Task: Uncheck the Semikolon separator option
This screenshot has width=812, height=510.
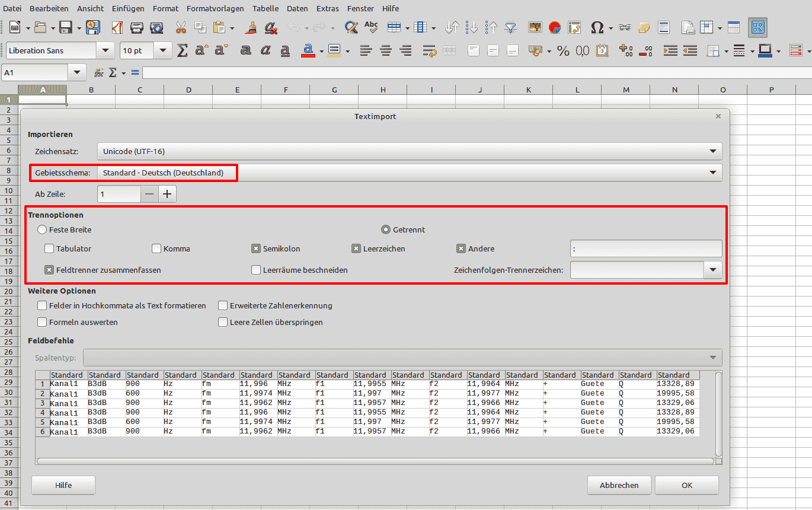Action: (256, 248)
